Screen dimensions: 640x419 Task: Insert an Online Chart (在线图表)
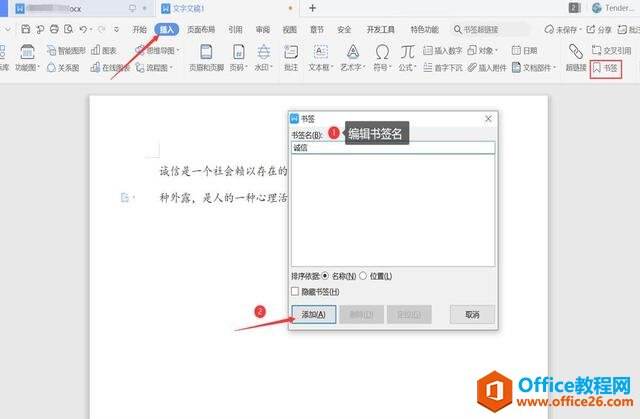(x=110, y=67)
